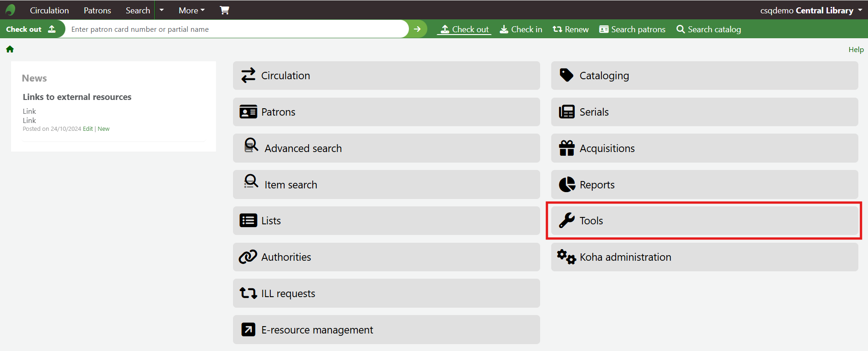Click Edit on the news item

click(88, 129)
